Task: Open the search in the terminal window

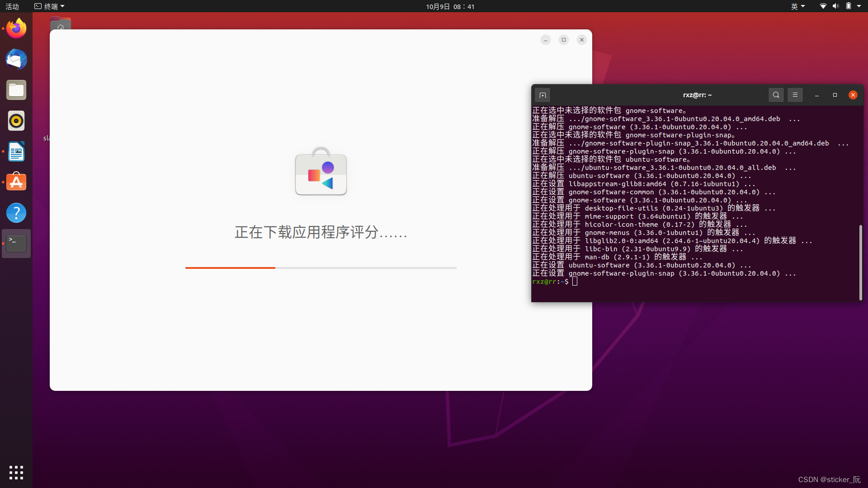Action: pos(776,95)
